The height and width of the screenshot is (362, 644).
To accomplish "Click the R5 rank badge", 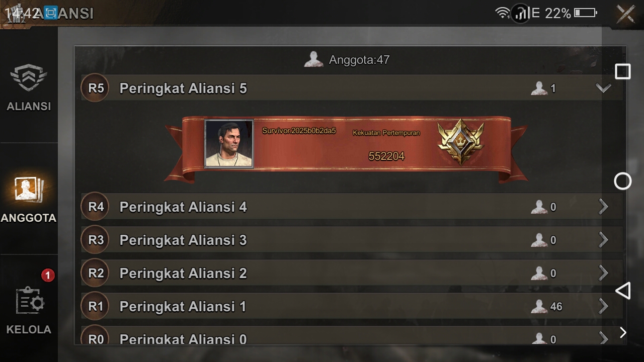I will (x=96, y=88).
